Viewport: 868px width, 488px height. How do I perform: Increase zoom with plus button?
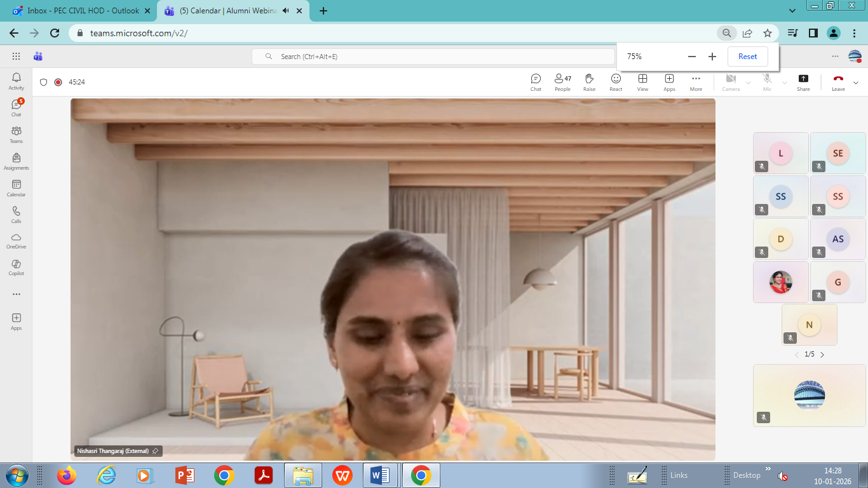tap(712, 57)
